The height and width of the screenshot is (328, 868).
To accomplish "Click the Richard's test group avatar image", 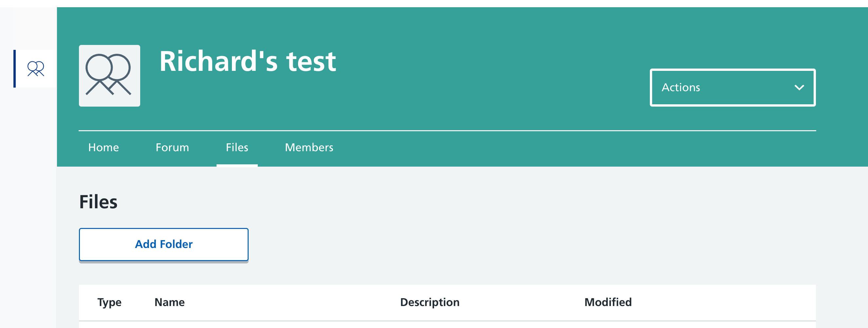I will coord(109,75).
